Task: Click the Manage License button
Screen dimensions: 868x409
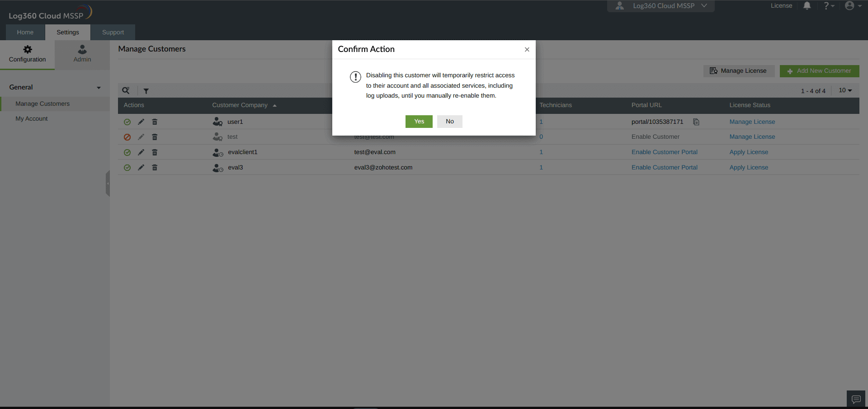Action: click(x=739, y=71)
